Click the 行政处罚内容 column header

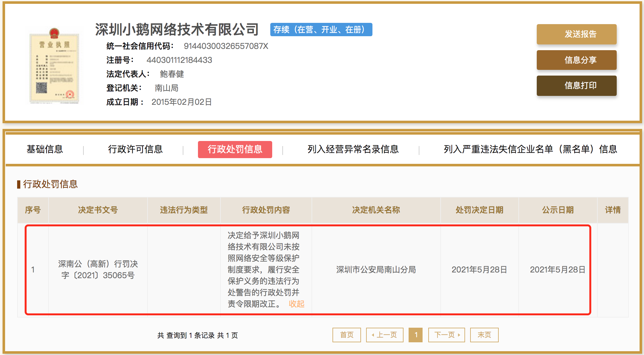coord(266,210)
